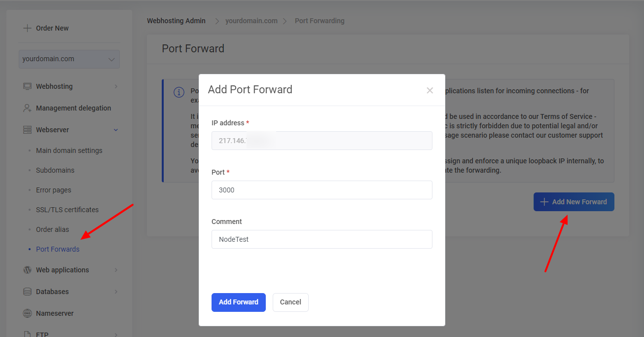
Task: Cancel the Add Port Forward dialog
Action: [290, 302]
